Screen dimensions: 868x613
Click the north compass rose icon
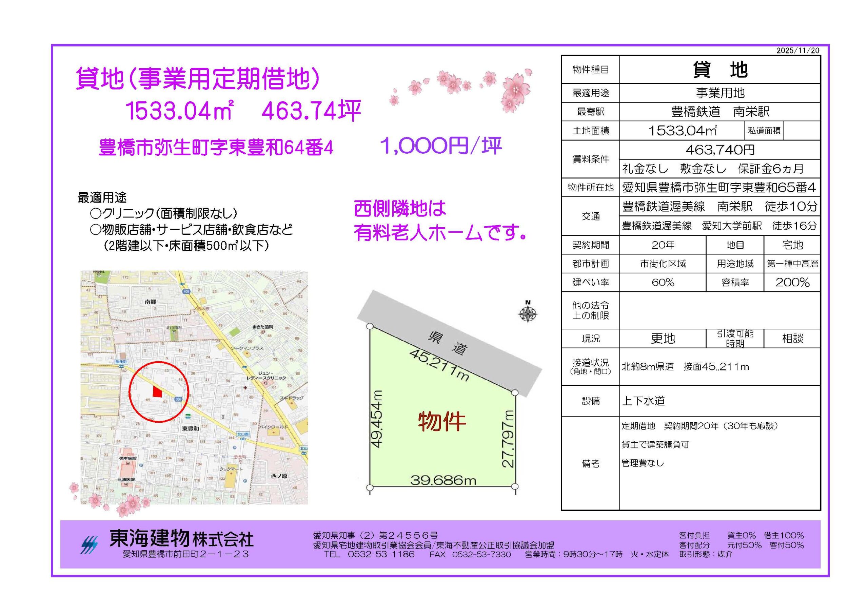[528, 313]
